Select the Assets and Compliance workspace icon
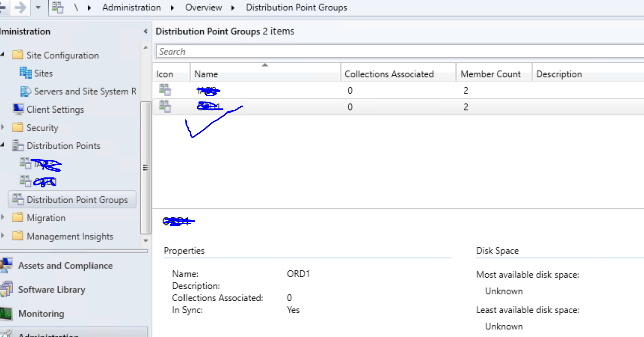This screenshot has width=644, height=337. click(8, 265)
